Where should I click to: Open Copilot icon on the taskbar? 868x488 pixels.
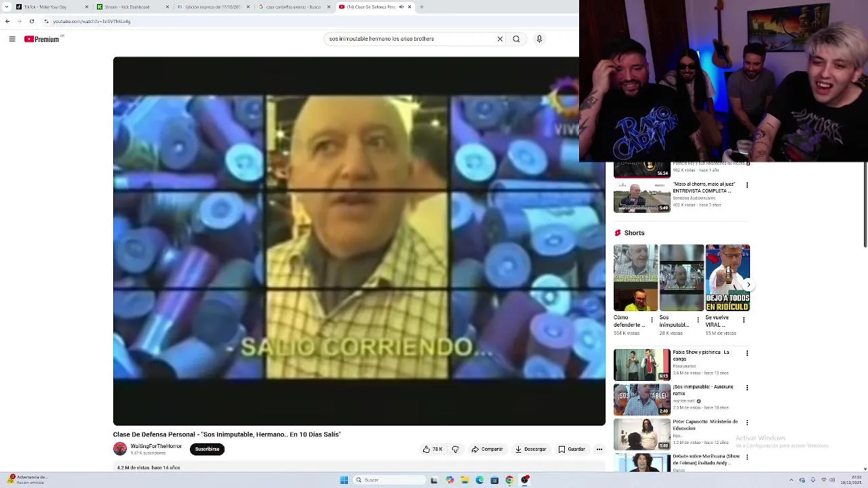(450, 480)
